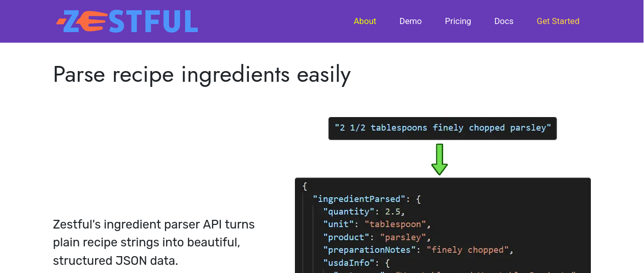Click the "product" key in JSON
The height and width of the screenshot is (273, 644).
pyautogui.click(x=346, y=237)
